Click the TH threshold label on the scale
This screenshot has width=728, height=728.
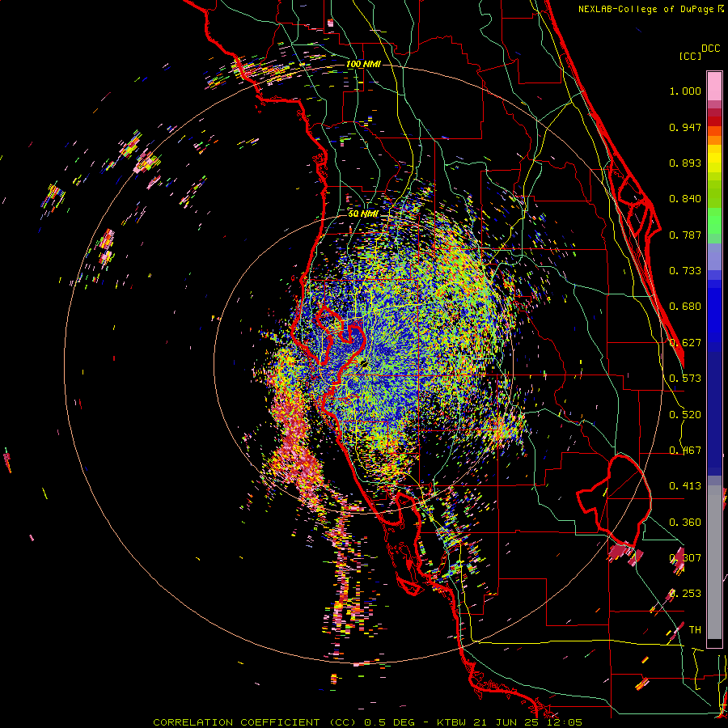pyautogui.click(x=695, y=630)
